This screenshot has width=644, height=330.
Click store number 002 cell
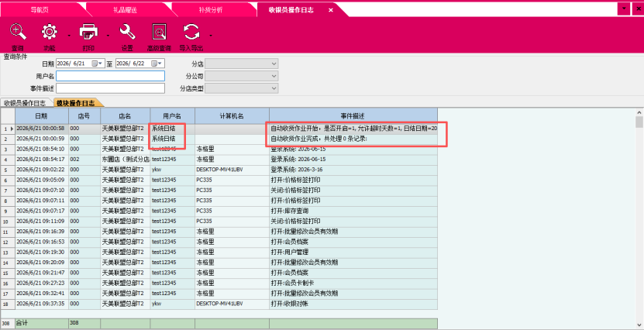pos(84,160)
